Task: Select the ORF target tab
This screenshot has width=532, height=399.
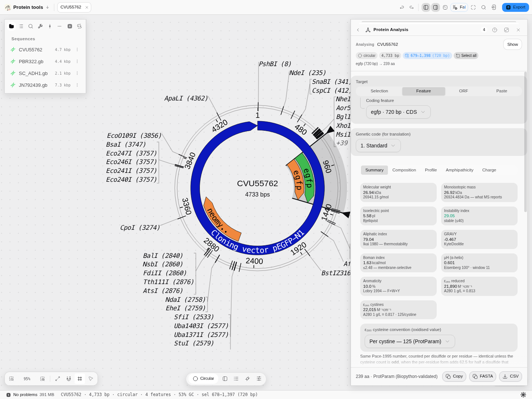Action: [x=463, y=91]
